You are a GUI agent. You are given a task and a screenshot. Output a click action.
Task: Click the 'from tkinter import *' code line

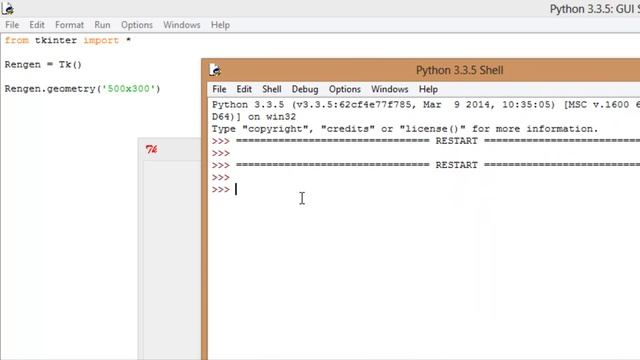pyautogui.click(x=68, y=40)
